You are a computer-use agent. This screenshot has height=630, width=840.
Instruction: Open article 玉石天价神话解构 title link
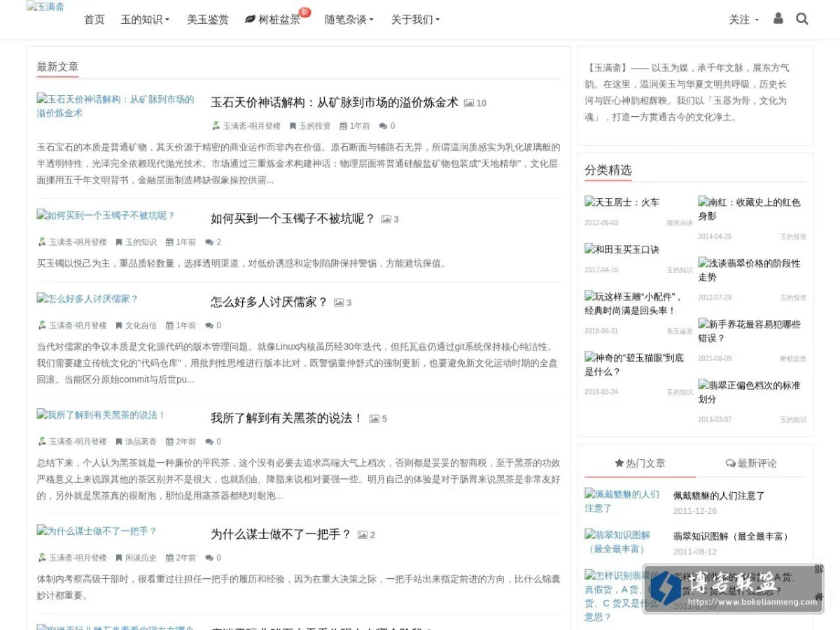click(335, 102)
